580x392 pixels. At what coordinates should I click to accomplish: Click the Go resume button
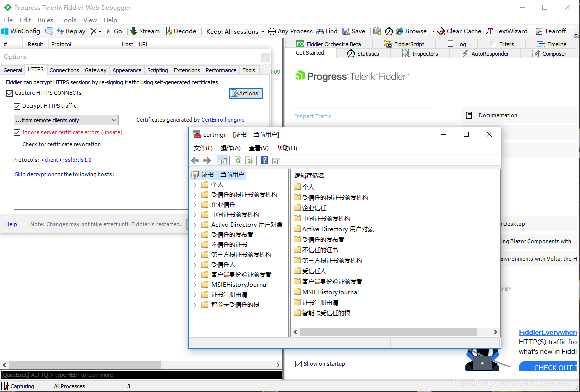(x=114, y=31)
